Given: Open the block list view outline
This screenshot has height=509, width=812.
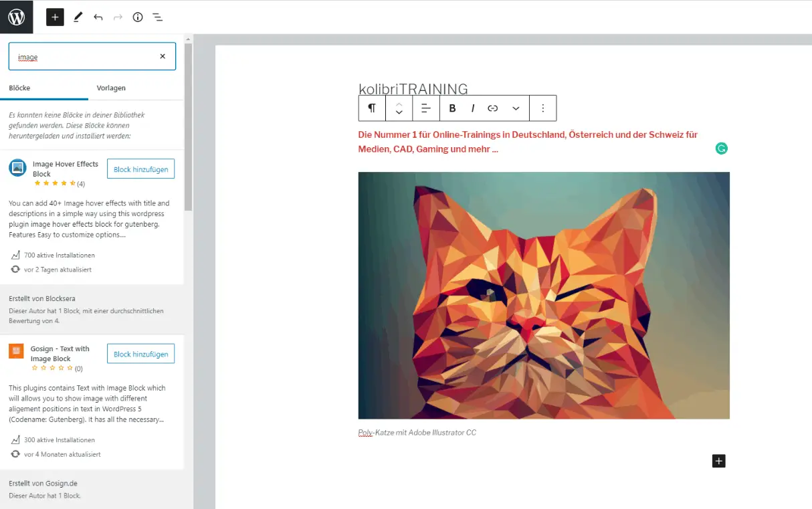Looking at the screenshot, I should pos(158,17).
